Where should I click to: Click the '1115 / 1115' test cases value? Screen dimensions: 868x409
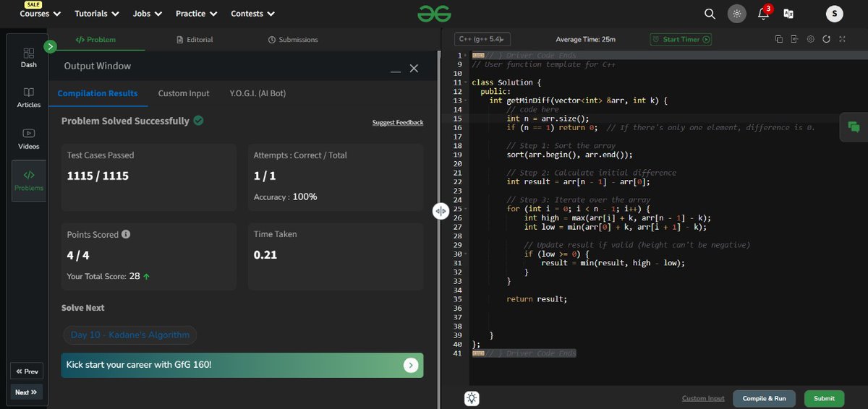point(98,176)
